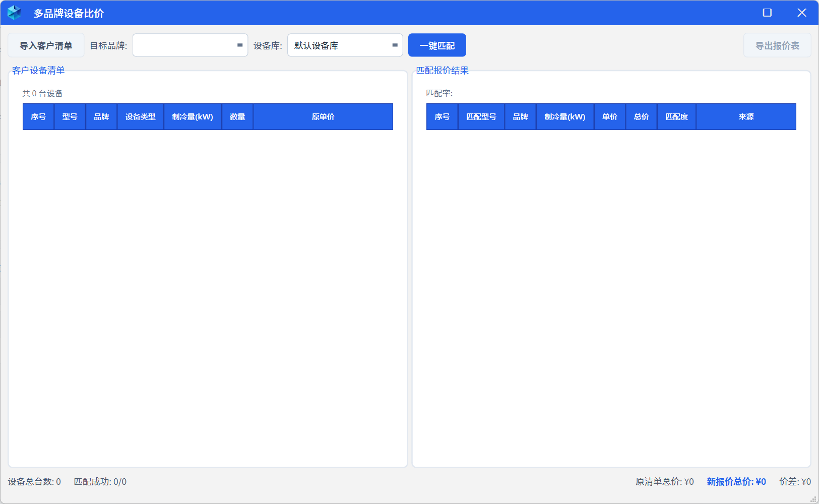Click the dropdown arrow icon beside 目标品牌 field
Viewport: 819px width, 504px height.
pos(239,45)
